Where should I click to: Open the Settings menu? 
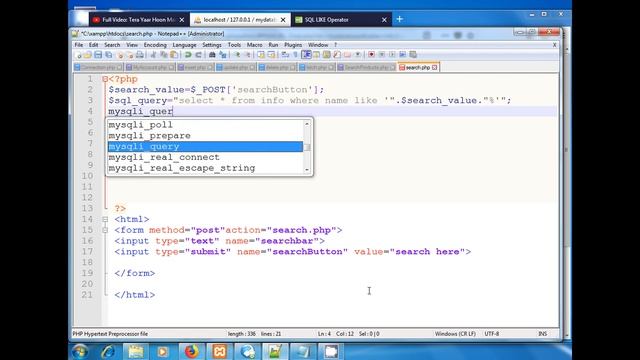pyautogui.click(x=212, y=45)
